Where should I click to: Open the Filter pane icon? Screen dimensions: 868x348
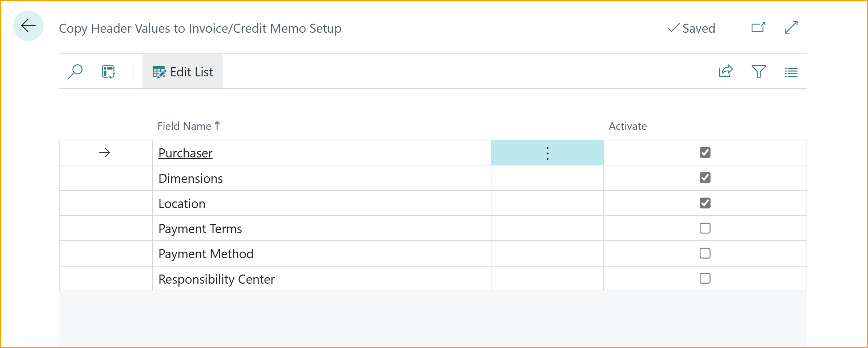coord(758,72)
